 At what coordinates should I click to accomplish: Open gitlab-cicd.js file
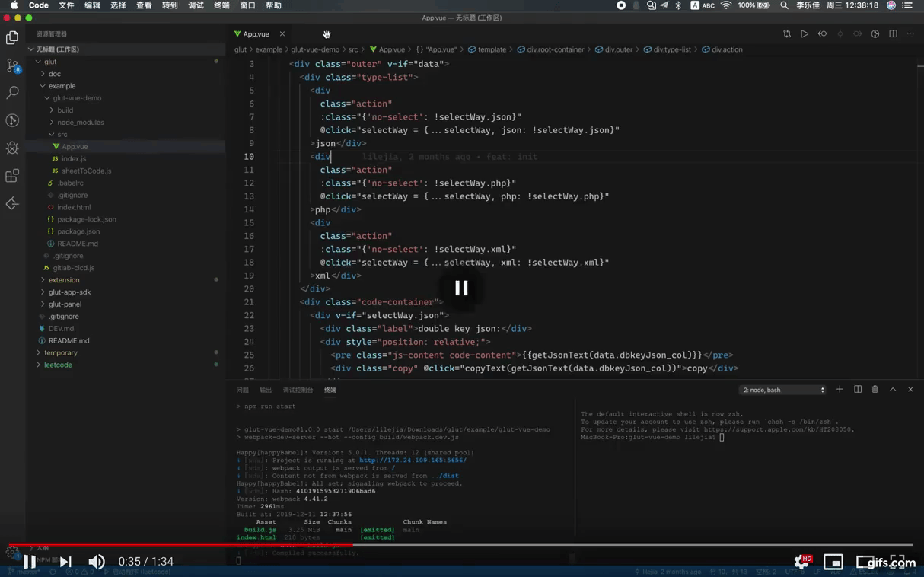click(126, 268)
